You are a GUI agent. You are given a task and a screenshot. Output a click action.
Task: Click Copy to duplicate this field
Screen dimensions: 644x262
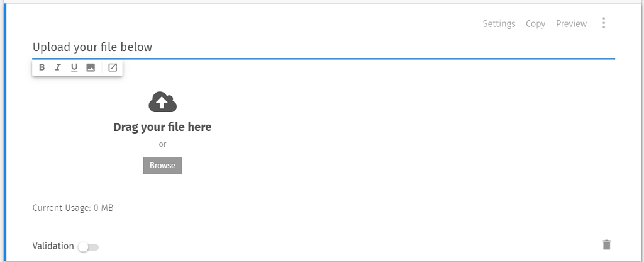[x=535, y=24]
